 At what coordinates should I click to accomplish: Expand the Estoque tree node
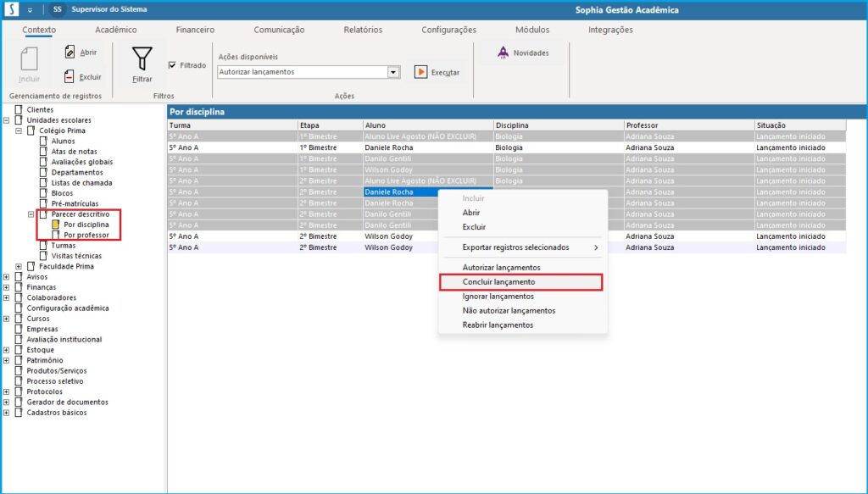(6, 350)
